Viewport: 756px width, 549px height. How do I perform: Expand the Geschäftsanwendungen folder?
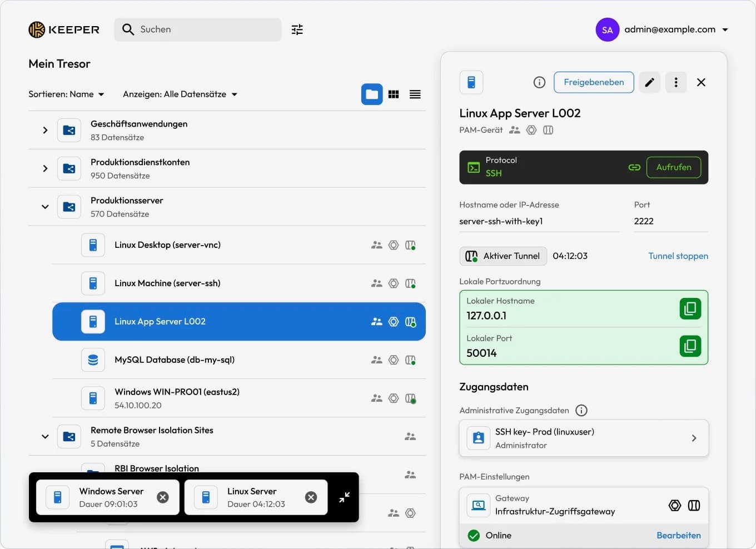(45, 130)
